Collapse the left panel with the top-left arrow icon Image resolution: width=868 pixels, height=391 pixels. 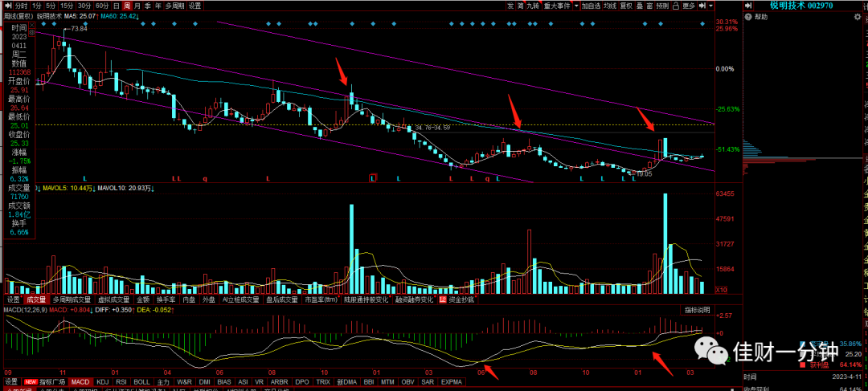point(7,6)
